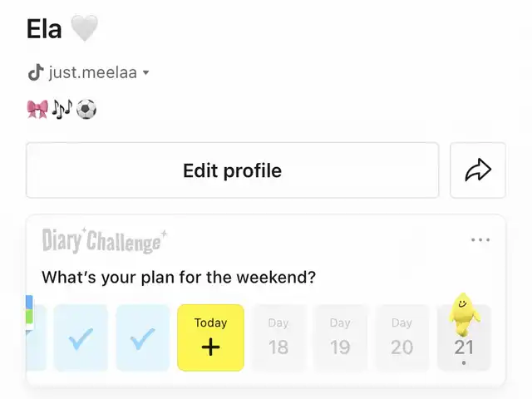Select the second checked day tile beside Today

142,338
